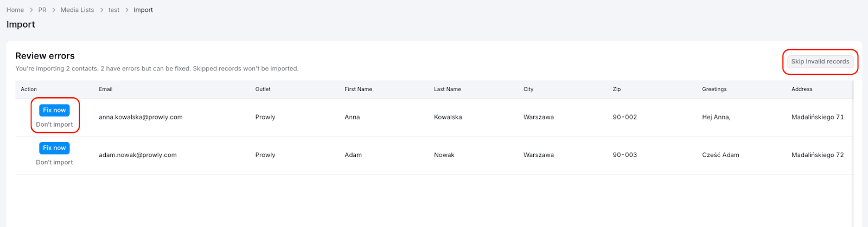This screenshot has height=227, width=868.
Task: Click the adam.nowak@prowly.com email cell
Action: click(x=138, y=155)
